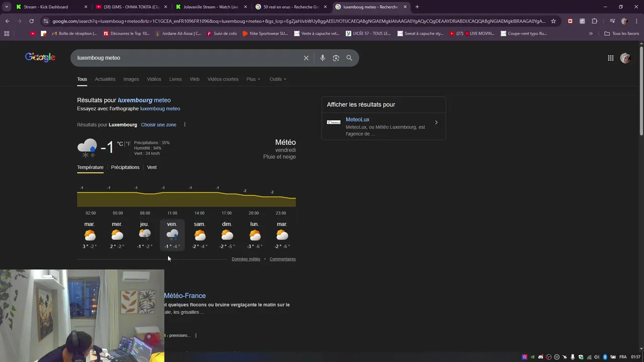The width and height of the screenshot is (644, 362).
Task: Open the tab search dropdown arrow
Action: coord(7,7)
